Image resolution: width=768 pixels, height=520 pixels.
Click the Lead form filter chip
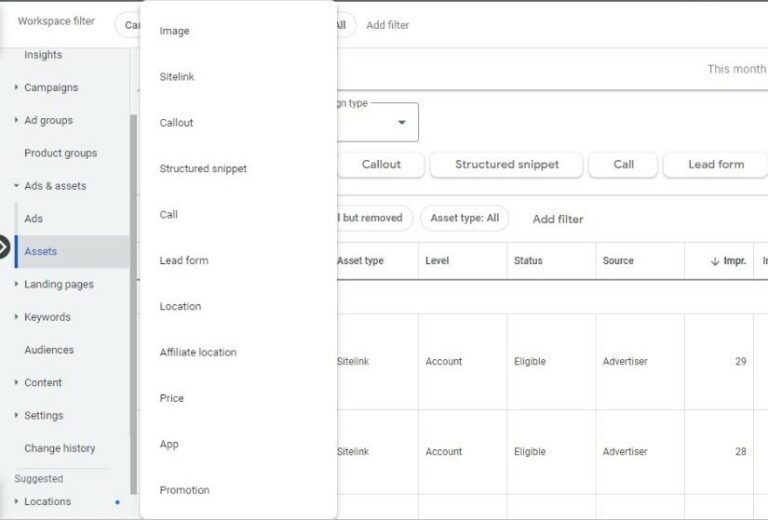[x=716, y=165]
